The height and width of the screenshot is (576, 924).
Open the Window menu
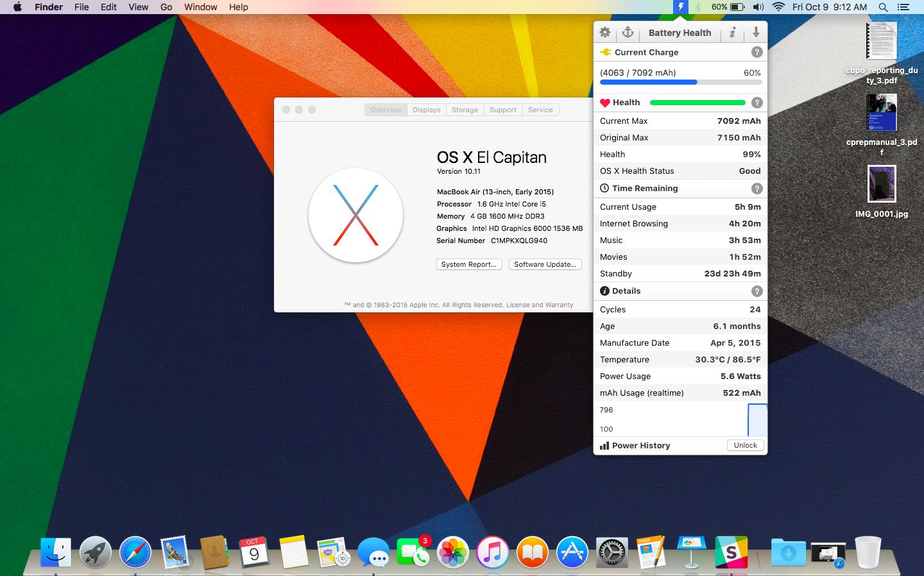click(200, 7)
